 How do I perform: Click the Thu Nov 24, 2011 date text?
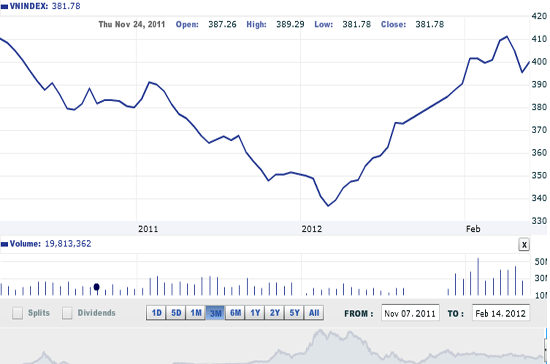(x=132, y=24)
